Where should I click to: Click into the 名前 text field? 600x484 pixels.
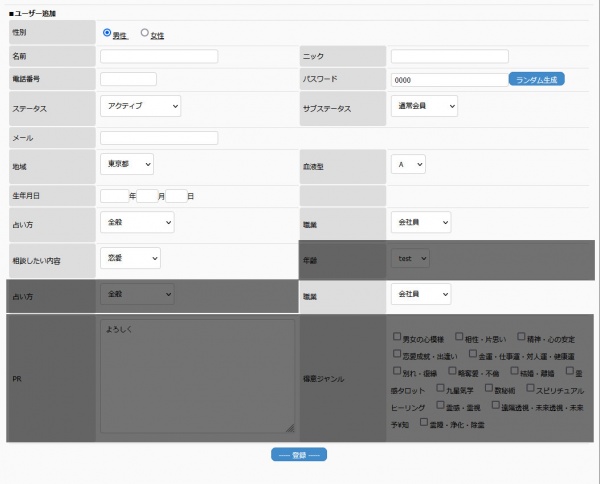click(x=159, y=56)
